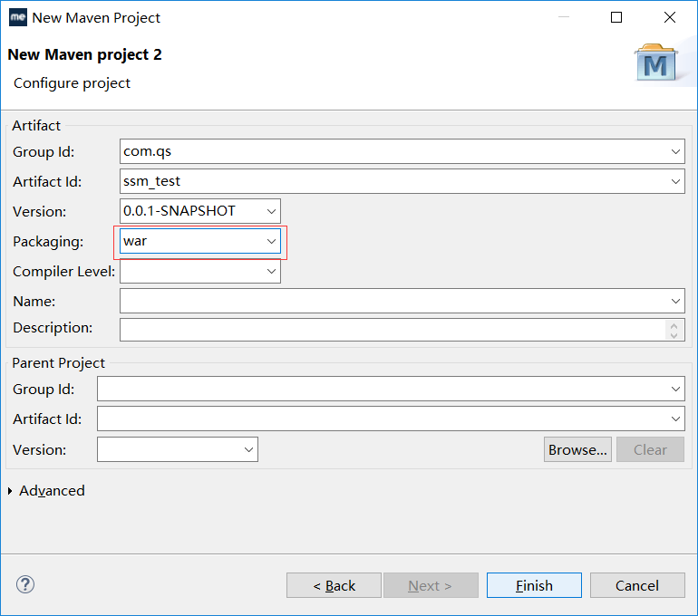Open Parent Project Group Id dropdown arrow
Screen dimensions: 698x616
[675, 390]
